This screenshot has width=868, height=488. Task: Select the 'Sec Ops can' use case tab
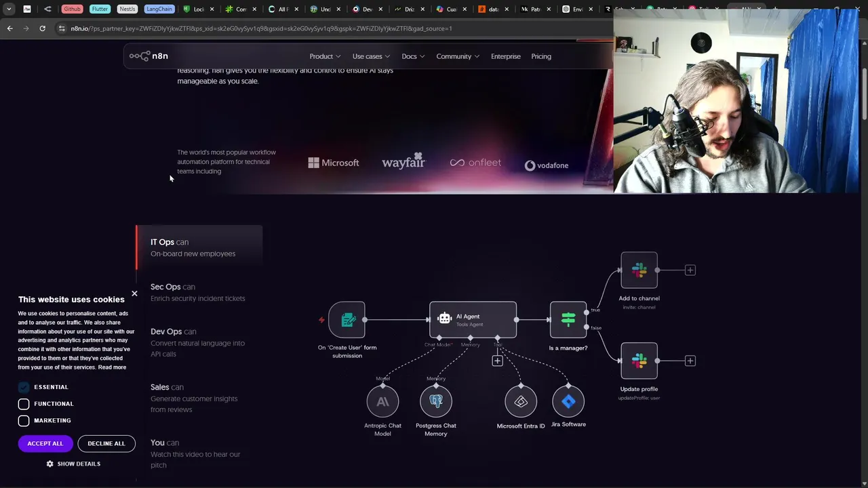(x=199, y=292)
